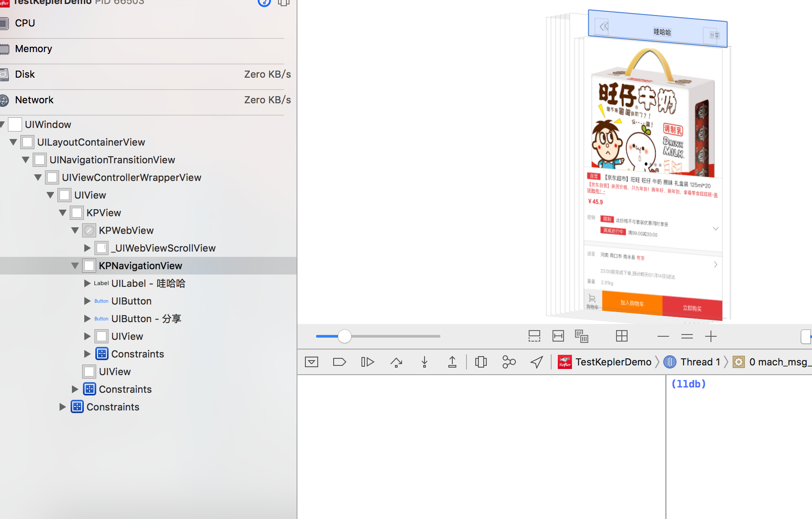Screen dimensions: 812x519
Task: Click the Continue program execution icon
Action: [368, 362]
